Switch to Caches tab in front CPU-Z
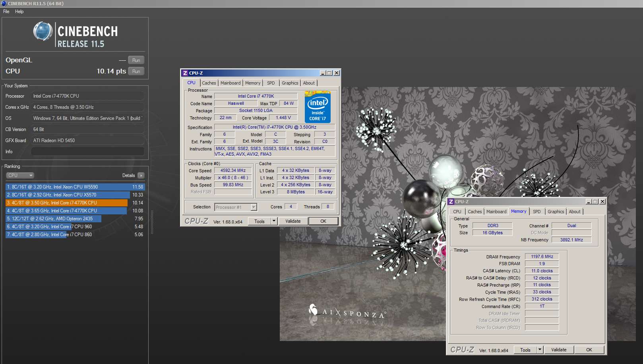 [x=209, y=83]
